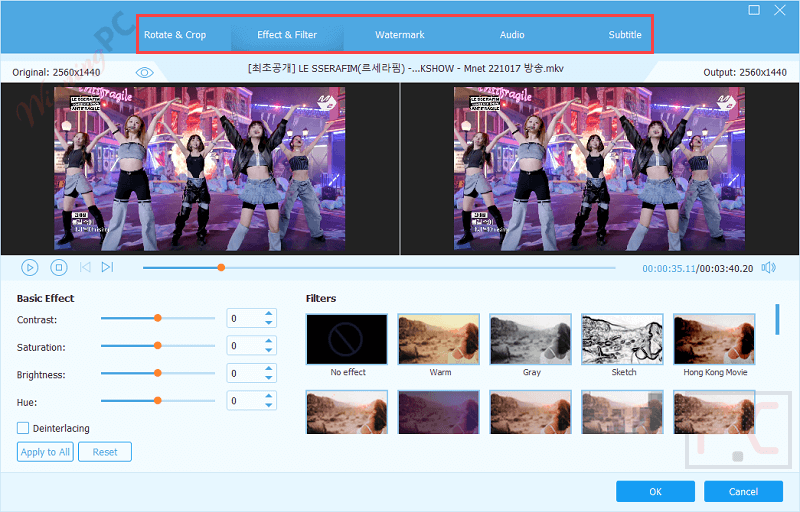
Task: Select the No effect filter
Action: [347, 339]
